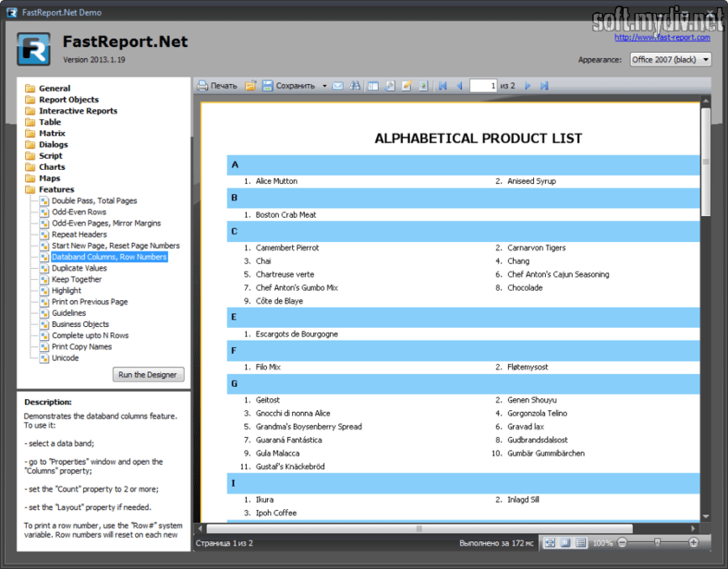Select Odd-Even Pages, Mirror Margins report

pos(107,223)
